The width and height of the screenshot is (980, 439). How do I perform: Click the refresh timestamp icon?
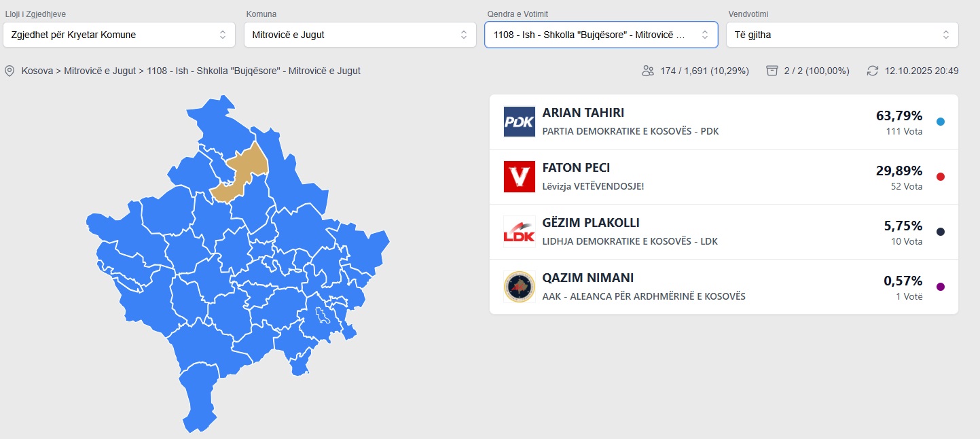(x=873, y=71)
